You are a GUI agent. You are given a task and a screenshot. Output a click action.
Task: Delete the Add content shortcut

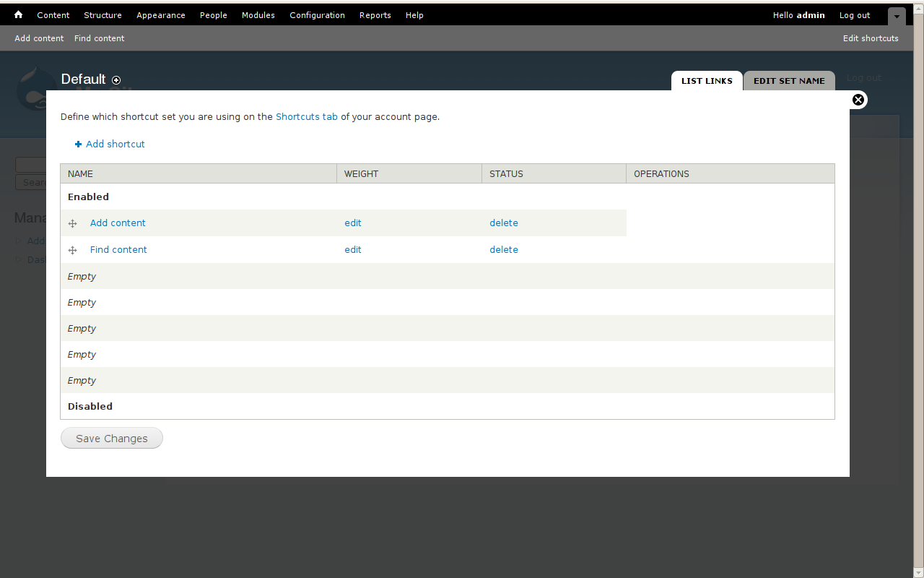504,223
